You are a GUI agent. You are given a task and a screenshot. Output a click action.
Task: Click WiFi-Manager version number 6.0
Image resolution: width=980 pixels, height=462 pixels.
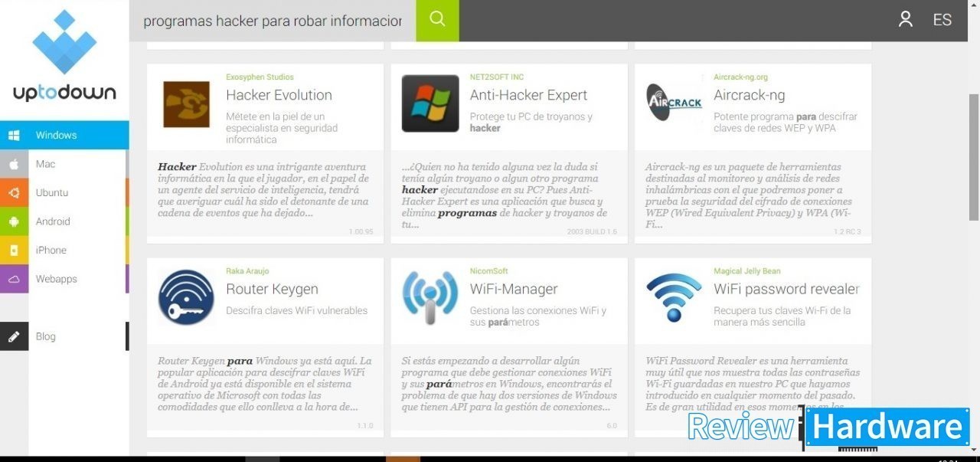click(612, 425)
